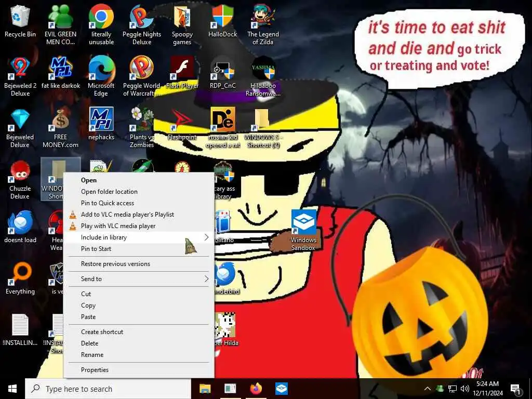532x399 pixels.
Task: Select The Legend of Zilda icon
Action: tap(263, 24)
